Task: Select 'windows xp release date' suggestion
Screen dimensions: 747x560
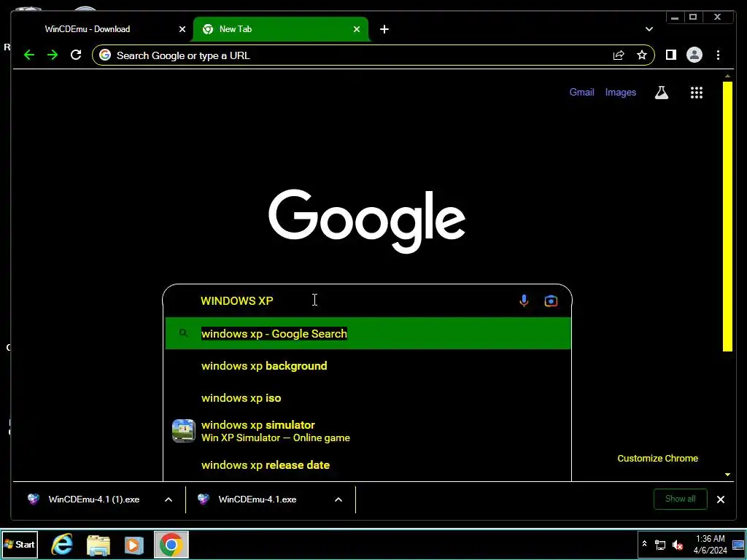Action: coord(368,464)
